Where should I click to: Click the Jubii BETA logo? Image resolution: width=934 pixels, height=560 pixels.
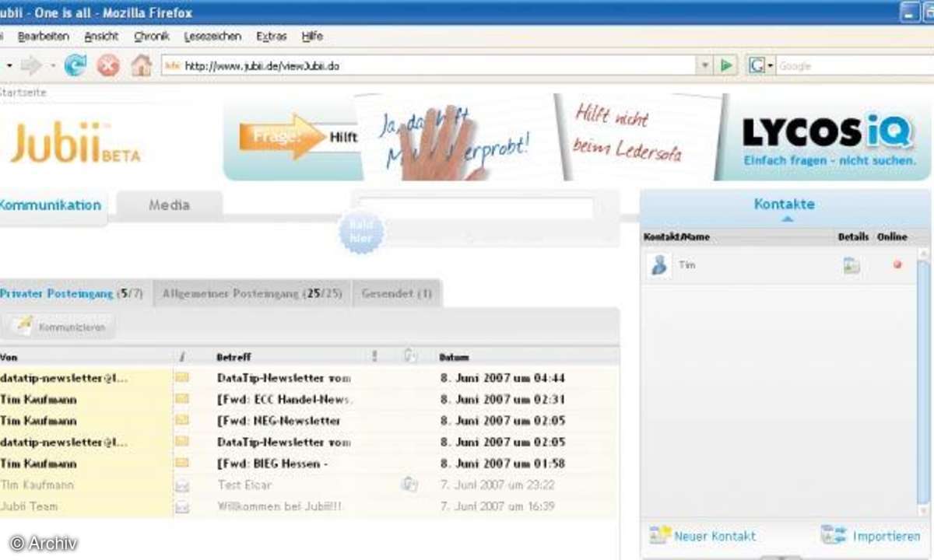click(75, 143)
